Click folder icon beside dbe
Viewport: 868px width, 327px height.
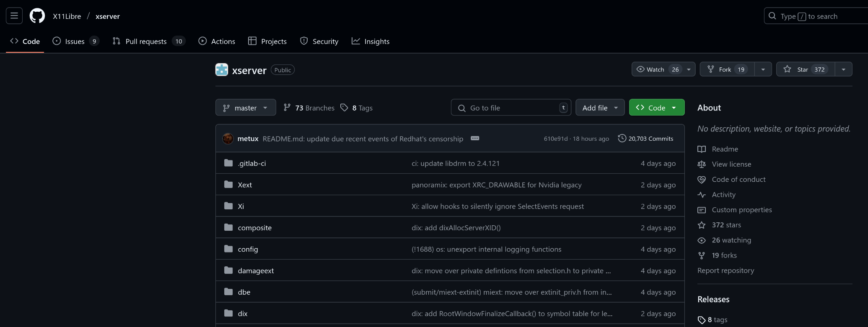coord(228,291)
